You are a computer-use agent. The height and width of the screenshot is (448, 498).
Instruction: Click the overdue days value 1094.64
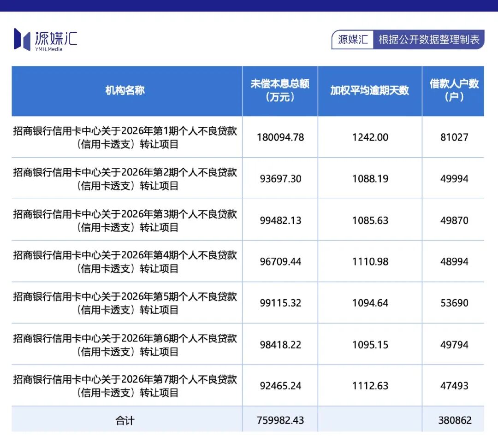pos(370,303)
